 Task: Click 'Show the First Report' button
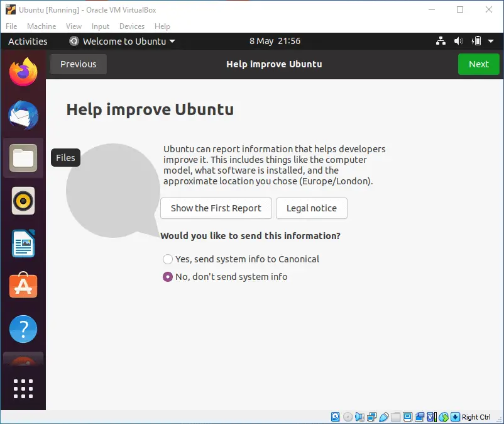click(216, 208)
